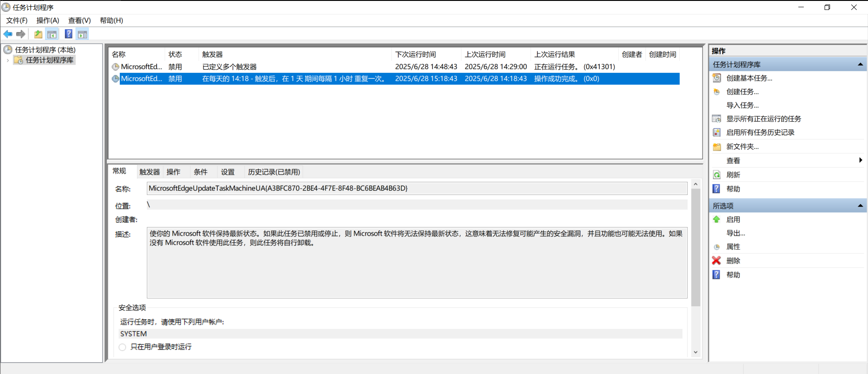This screenshot has width=868, height=374.
Task: Open the 操作(A) menu
Action: 48,20
